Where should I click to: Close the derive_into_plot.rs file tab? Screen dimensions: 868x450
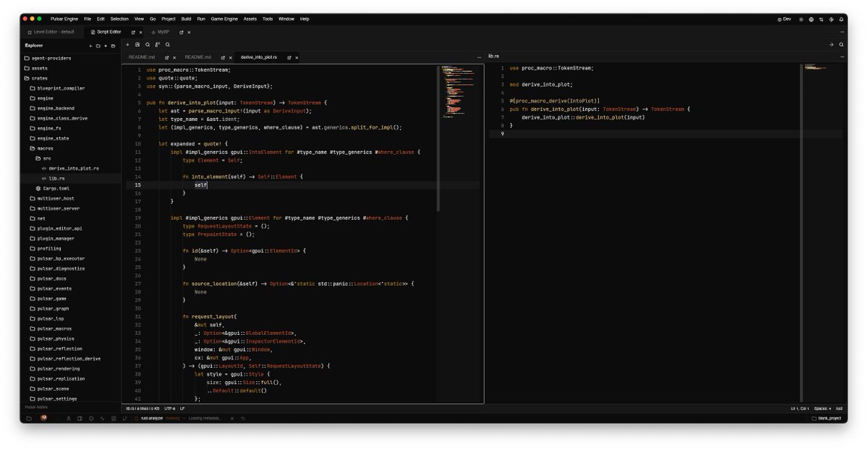(297, 57)
